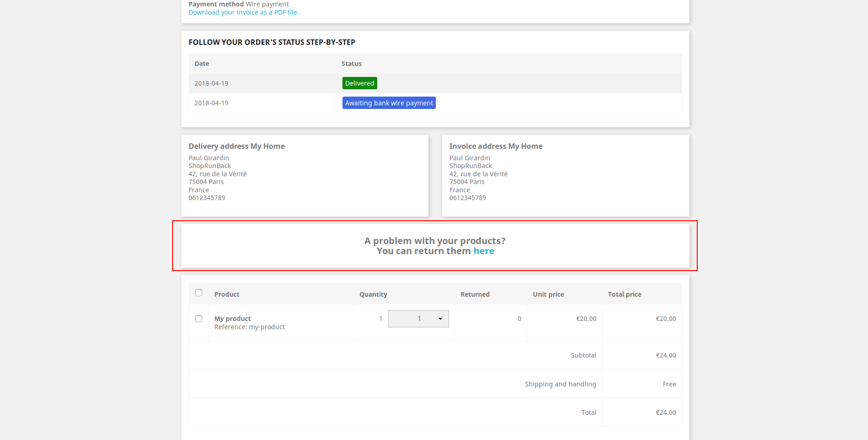868x440 pixels.
Task: Click the Invoice address My Home heading
Action: [496, 146]
